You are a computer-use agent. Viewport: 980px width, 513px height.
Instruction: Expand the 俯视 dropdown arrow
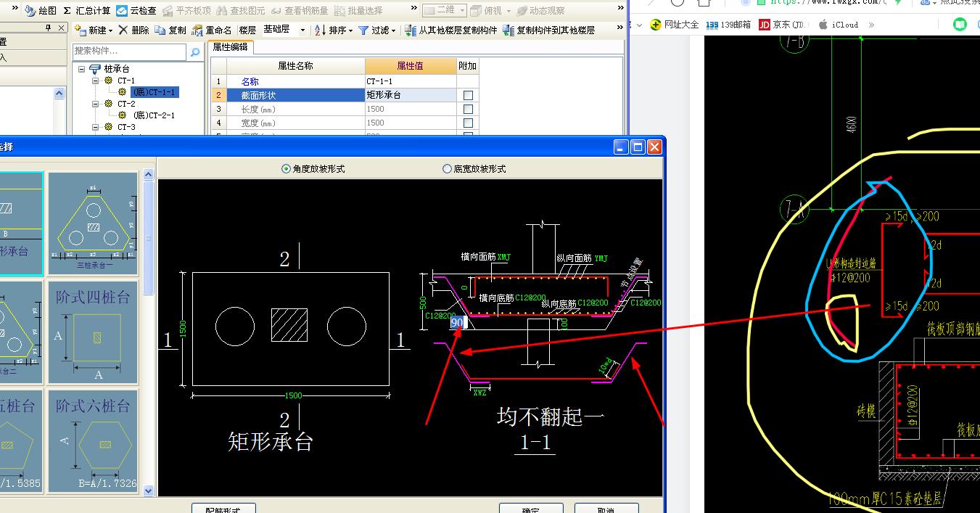point(508,11)
